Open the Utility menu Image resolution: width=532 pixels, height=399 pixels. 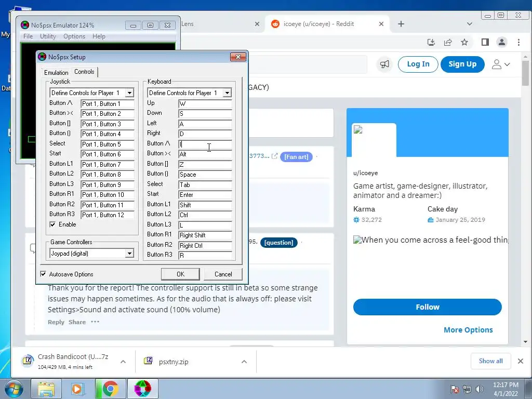pos(48,36)
